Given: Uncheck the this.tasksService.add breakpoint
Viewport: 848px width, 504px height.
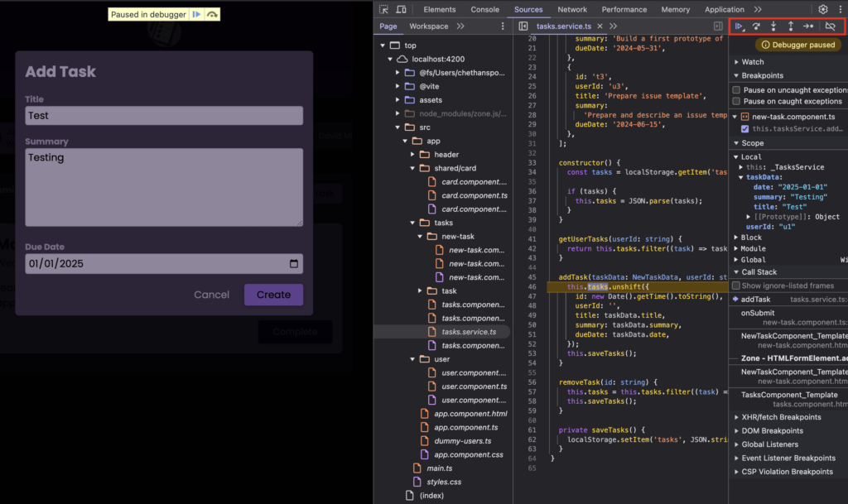Looking at the screenshot, I should pos(745,129).
